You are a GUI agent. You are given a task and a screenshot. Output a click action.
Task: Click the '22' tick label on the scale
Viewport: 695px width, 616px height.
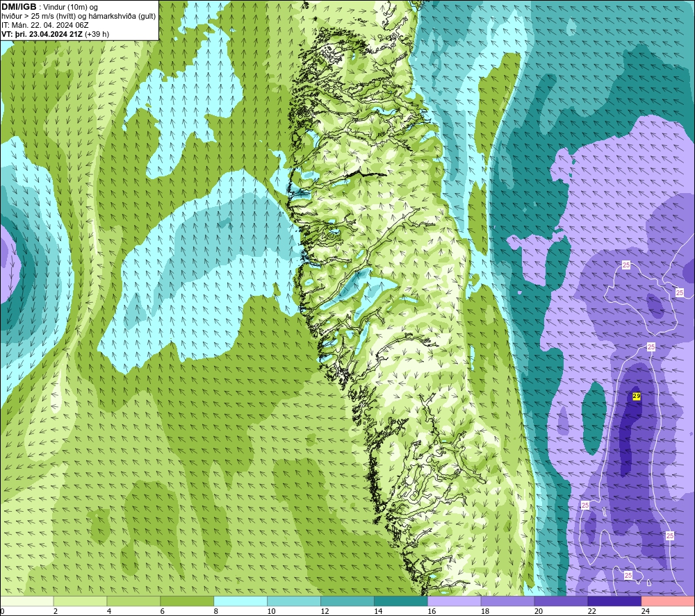coord(591,611)
